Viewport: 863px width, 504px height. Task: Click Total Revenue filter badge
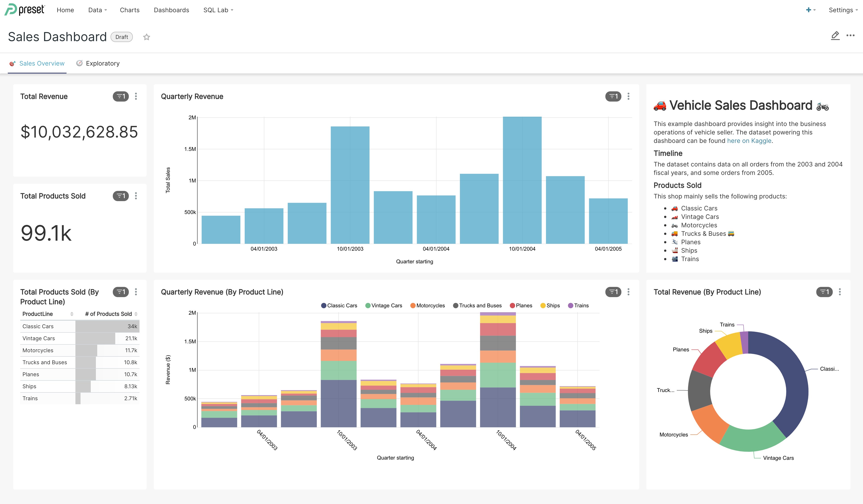(x=121, y=96)
